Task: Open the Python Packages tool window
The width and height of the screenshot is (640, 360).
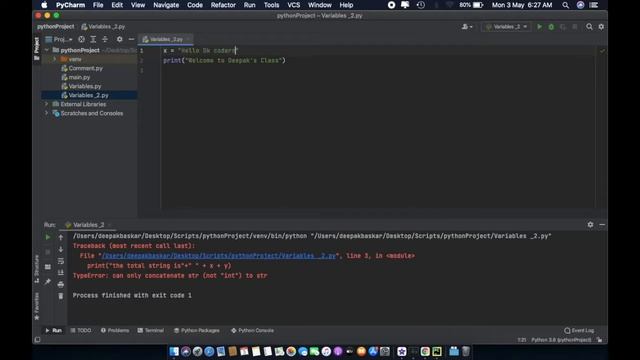Action: click(197, 330)
